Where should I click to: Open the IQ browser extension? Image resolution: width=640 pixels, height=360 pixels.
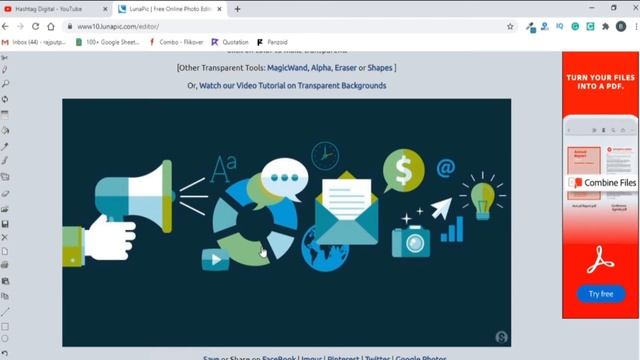click(560, 26)
